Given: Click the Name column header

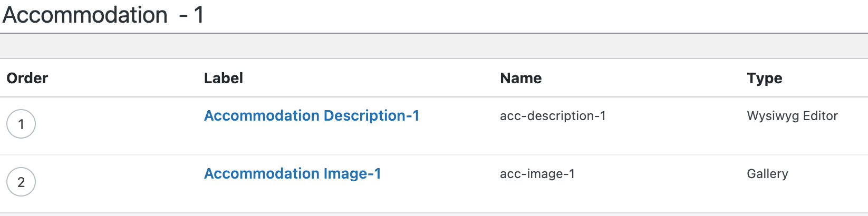Looking at the screenshot, I should pos(521,78).
